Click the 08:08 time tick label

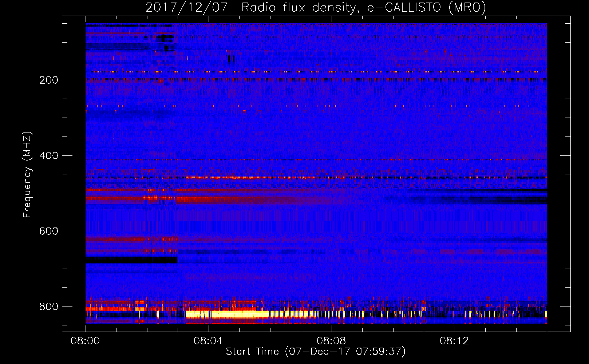coord(331,341)
